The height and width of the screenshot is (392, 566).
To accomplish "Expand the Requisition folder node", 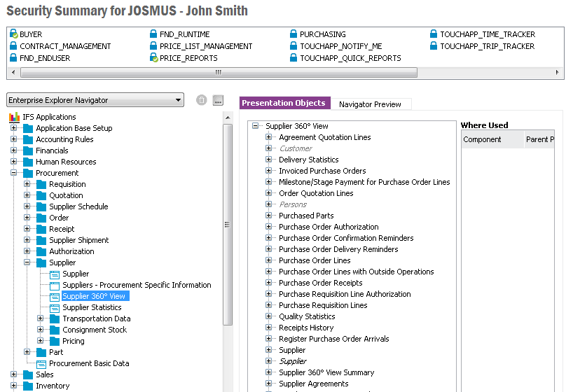I will (27, 184).
